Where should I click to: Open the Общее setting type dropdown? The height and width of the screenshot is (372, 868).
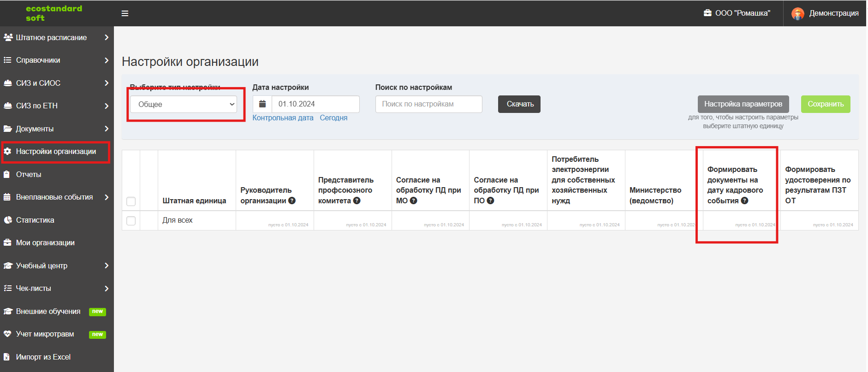pyautogui.click(x=184, y=104)
